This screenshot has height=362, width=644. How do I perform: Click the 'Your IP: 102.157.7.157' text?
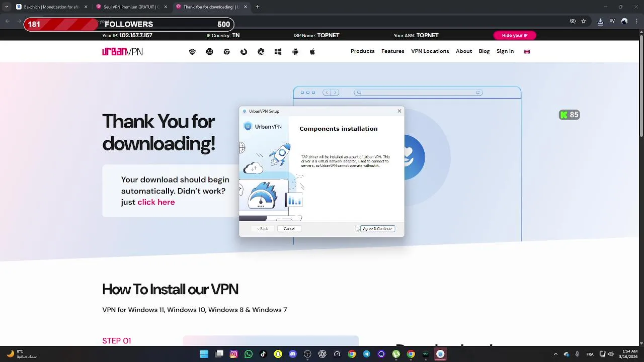click(x=127, y=36)
